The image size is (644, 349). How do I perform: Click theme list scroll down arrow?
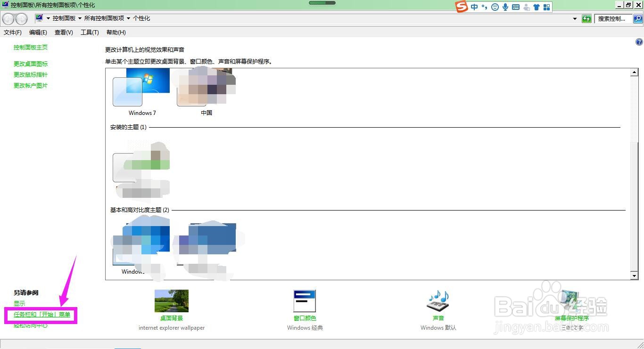[x=634, y=276]
